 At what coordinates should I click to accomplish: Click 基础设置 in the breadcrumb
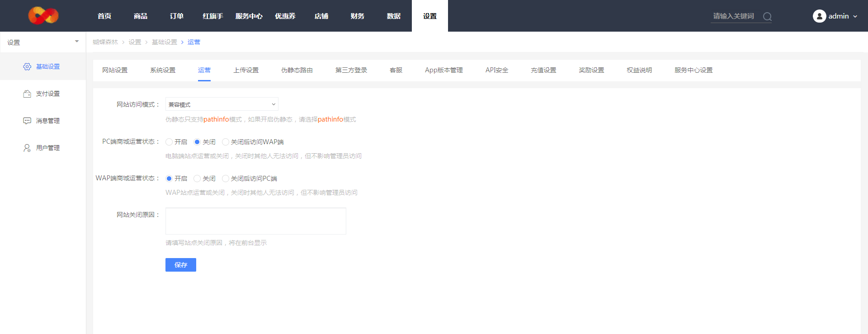tap(165, 42)
